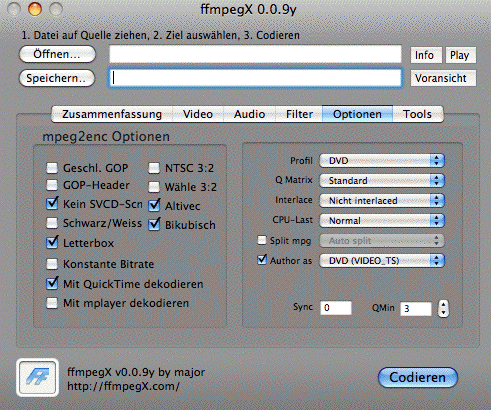This screenshot has height=410, width=491.
Task: Open the Q Matrix Standard dropdown
Action: click(382, 181)
